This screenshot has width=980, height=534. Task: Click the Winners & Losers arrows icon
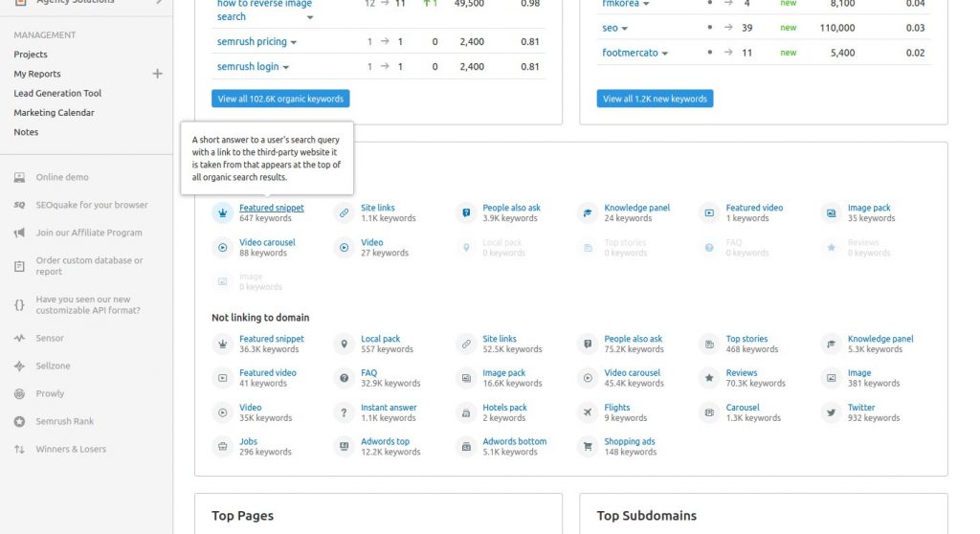coord(19,449)
